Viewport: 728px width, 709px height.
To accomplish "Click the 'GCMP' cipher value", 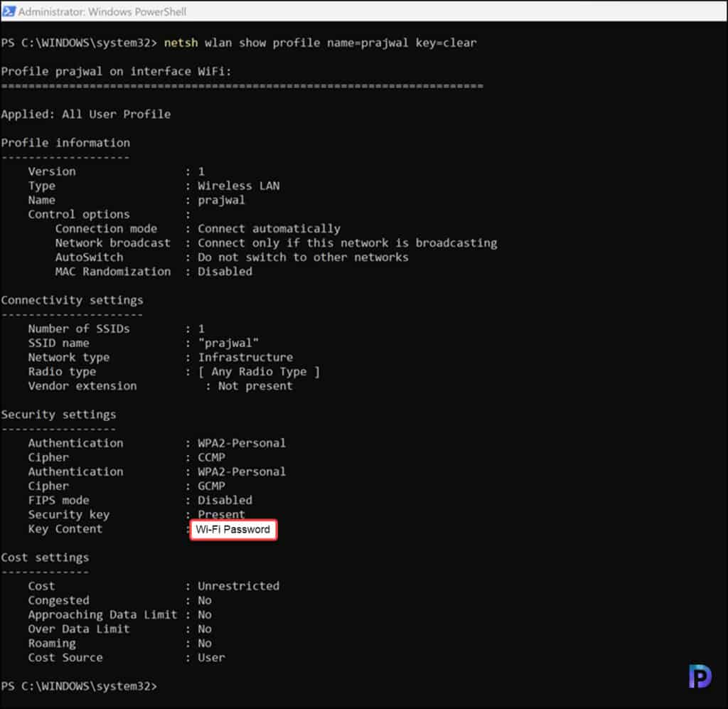I will click(211, 486).
